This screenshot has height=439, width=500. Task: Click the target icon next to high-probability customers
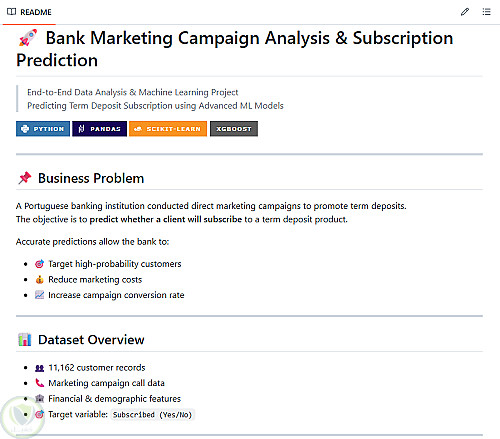coord(39,264)
